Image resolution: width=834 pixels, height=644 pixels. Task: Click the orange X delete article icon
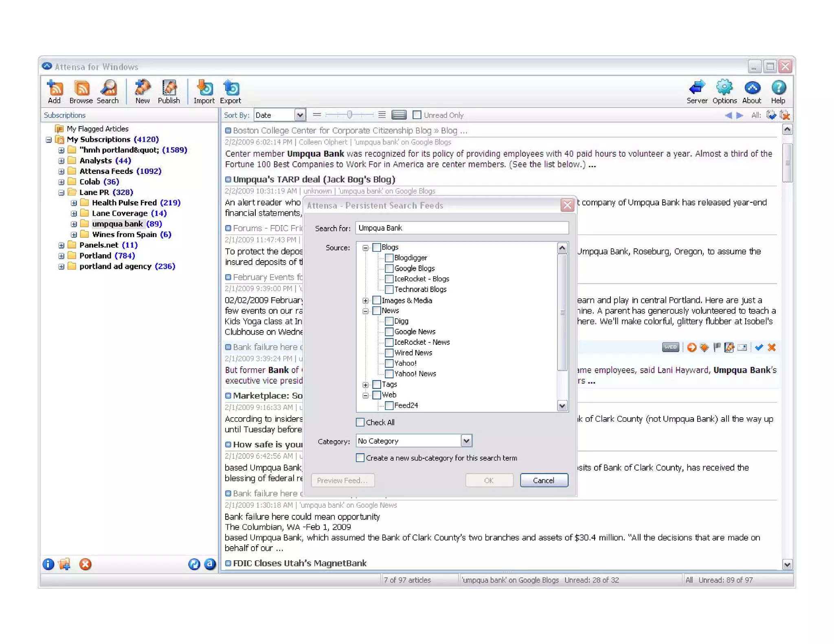[772, 347]
